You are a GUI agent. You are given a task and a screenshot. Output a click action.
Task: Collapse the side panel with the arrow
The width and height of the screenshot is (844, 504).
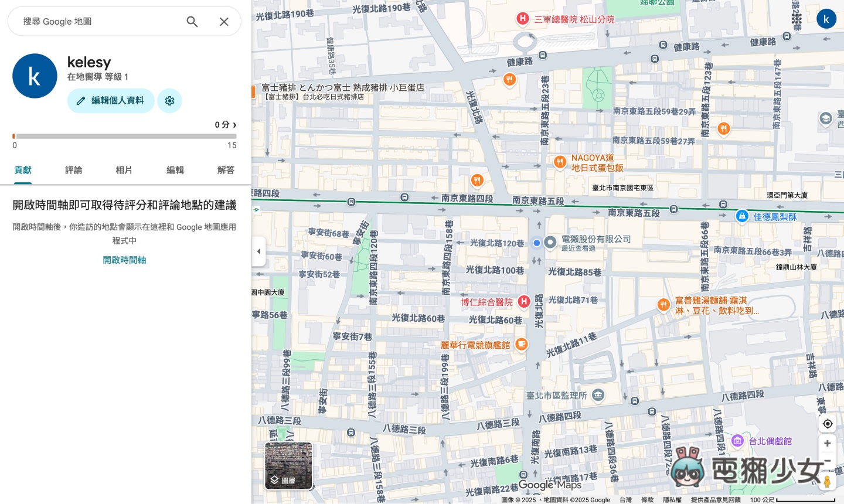[x=258, y=251]
